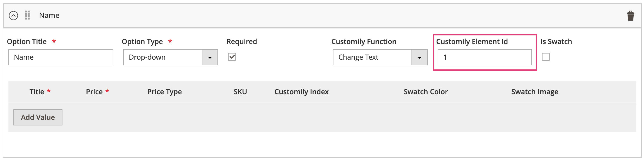Click the SKU column header
644x160 pixels.
pos(240,92)
